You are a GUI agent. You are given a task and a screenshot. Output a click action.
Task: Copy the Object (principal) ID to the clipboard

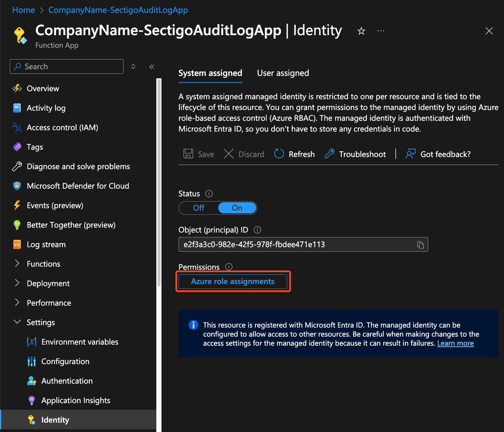[420, 245]
